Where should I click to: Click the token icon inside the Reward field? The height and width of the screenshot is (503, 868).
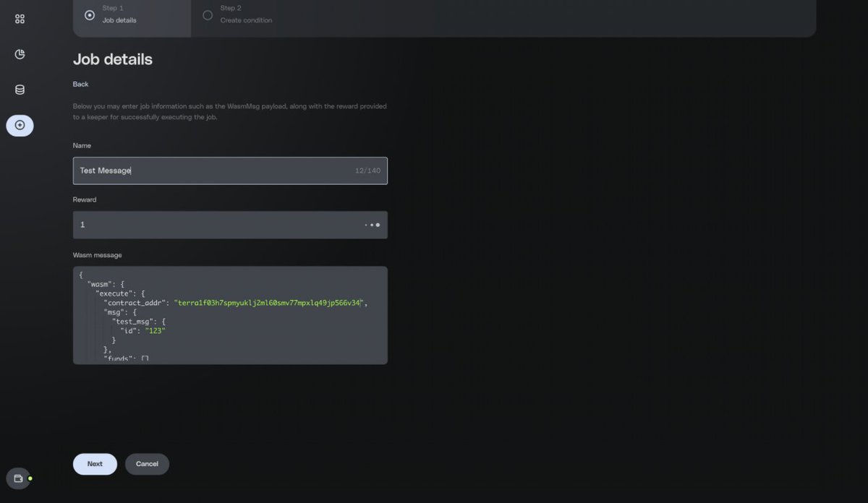coord(379,225)
